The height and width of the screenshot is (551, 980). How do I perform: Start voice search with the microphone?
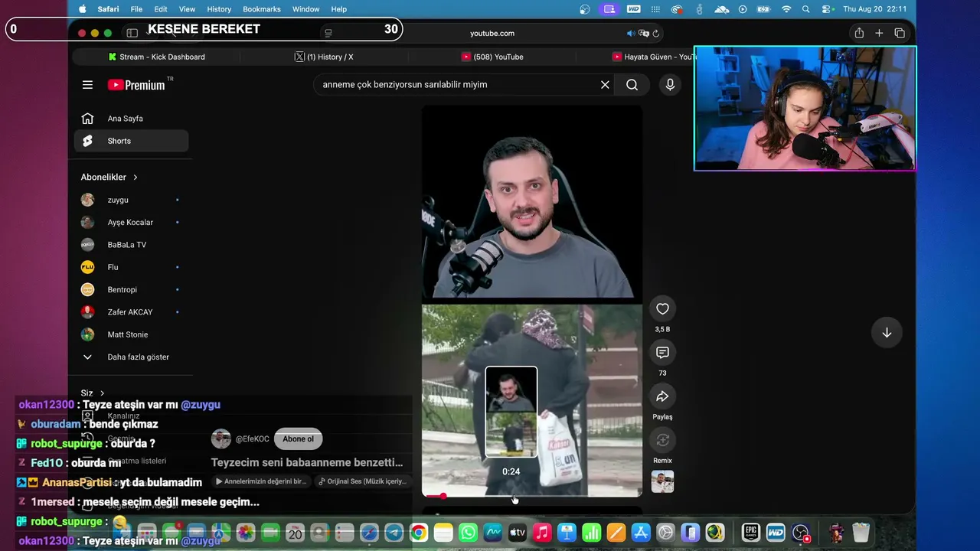[670, 85]
